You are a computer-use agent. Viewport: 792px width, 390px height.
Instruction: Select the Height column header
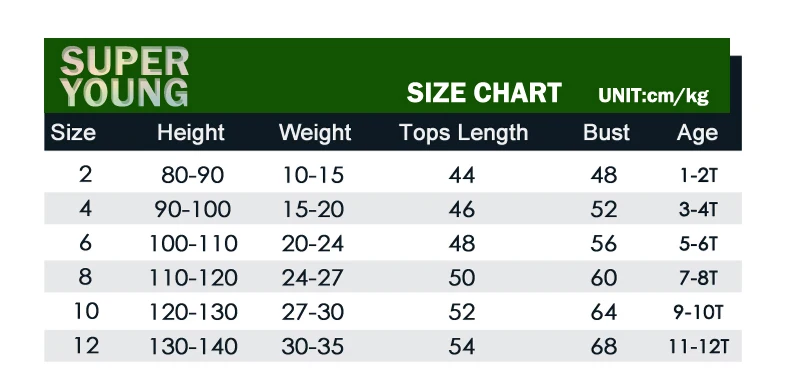coord(190,133)
